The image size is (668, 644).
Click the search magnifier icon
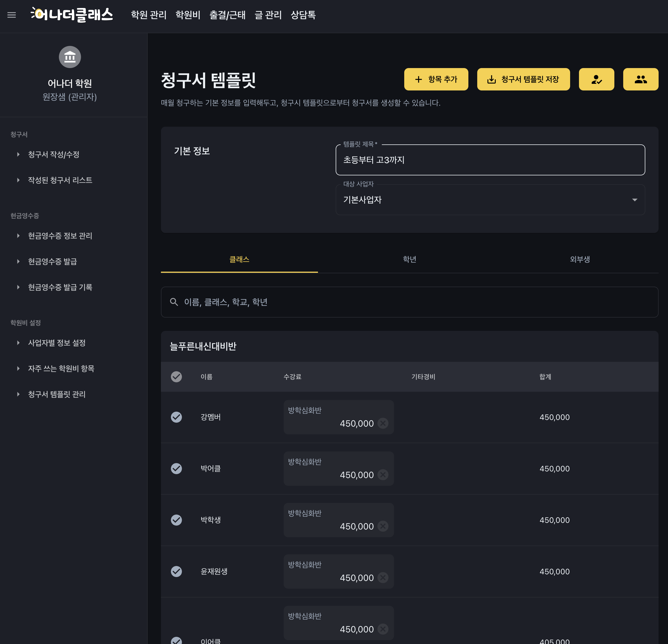point(174,302)
